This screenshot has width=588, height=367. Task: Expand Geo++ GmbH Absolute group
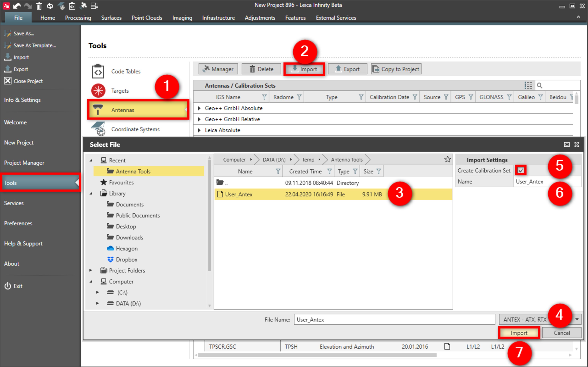(199, 108)
